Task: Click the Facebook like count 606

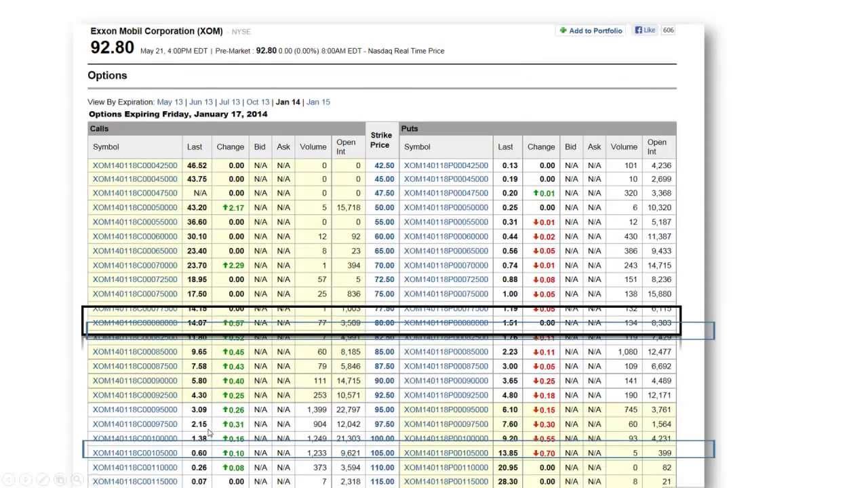Action: click(668, 30)
